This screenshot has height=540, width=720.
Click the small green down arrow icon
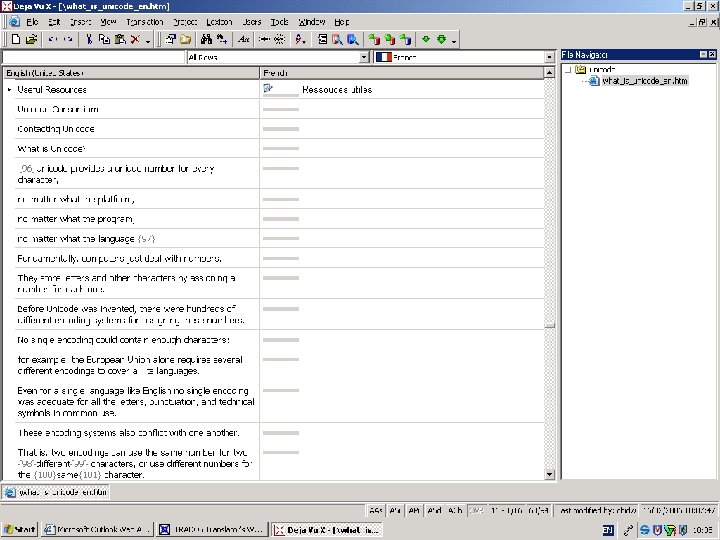pyautogui.click(x=426, y=39)
